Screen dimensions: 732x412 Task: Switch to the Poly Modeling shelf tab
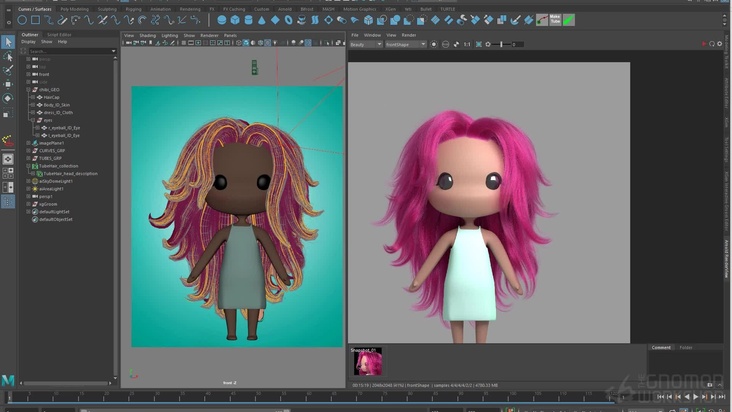[74, 9]
